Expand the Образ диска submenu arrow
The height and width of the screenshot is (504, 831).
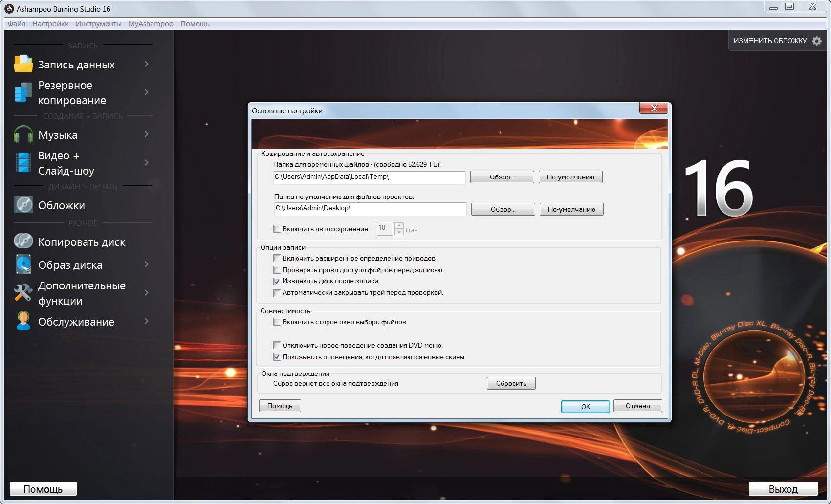(146, 264)
